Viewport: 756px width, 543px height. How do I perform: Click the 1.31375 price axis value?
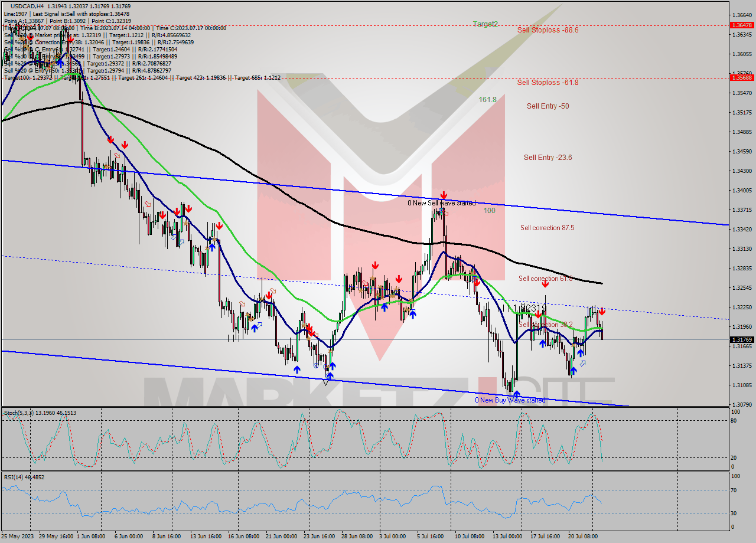741,365
